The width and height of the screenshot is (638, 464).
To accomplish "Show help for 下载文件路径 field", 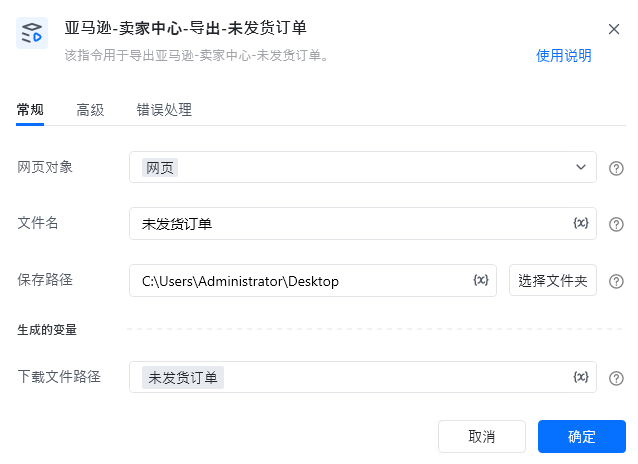I will 616,378.
